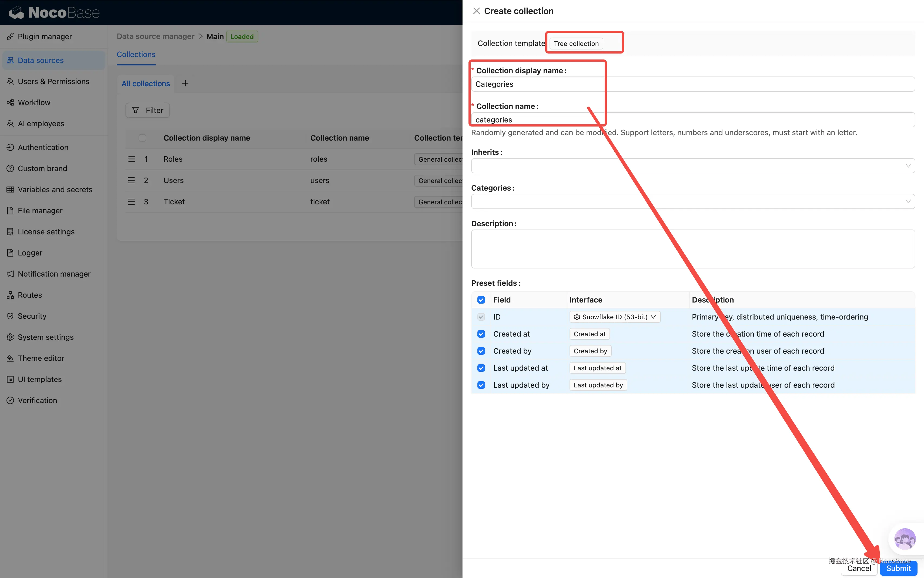Viewport: 924px width, 578px height.
Task: Add a collection category with plus icon
Action: pos(185,83)
